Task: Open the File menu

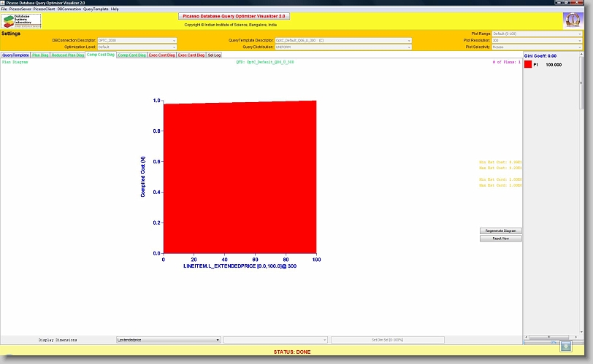Action: pyautogui.click(x=4, y=9)
